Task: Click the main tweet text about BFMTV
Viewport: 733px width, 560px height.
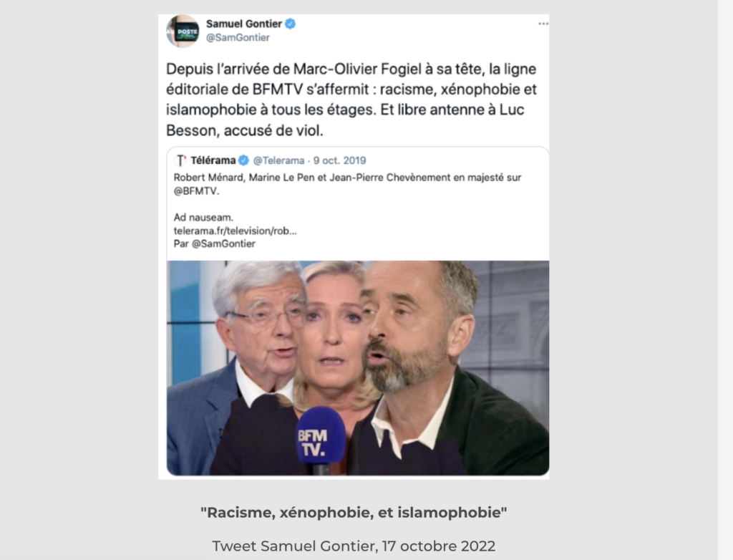Action: click(x=351, y=99)
